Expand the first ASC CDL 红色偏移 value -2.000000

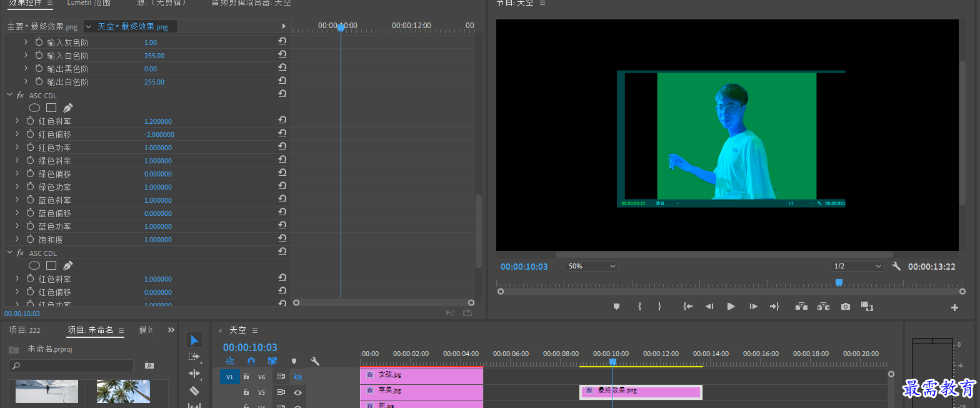17,134
